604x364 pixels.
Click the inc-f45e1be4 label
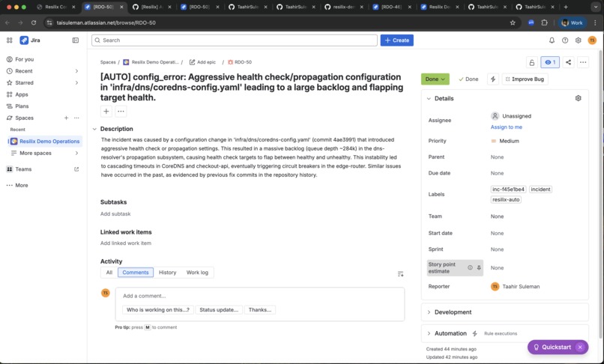click(508, 189)
